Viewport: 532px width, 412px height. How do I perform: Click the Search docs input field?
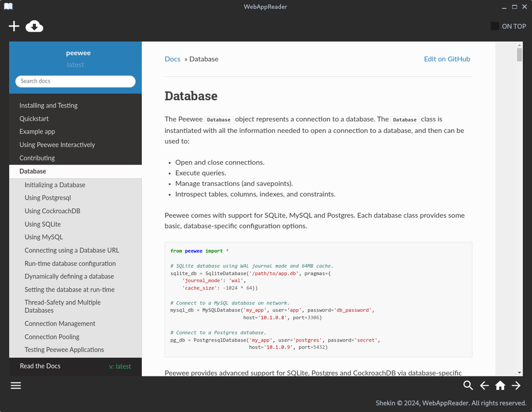(75, 81)
